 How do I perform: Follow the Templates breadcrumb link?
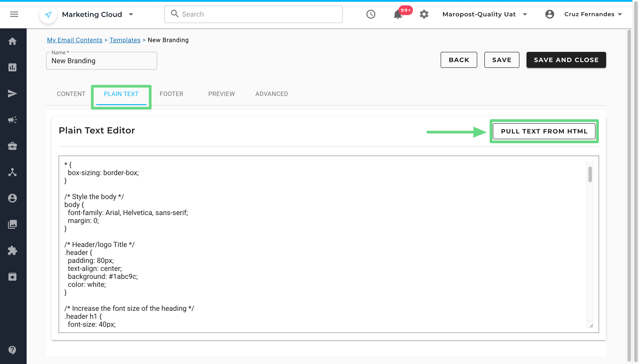(x=125, y=40)
